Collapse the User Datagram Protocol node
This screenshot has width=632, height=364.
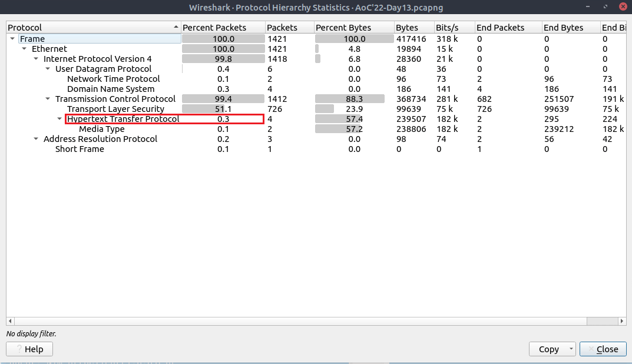pyautogui.click(x=48, y=69)
